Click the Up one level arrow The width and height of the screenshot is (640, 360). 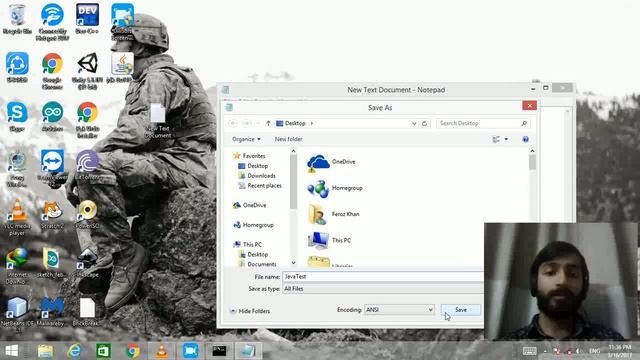268,123
